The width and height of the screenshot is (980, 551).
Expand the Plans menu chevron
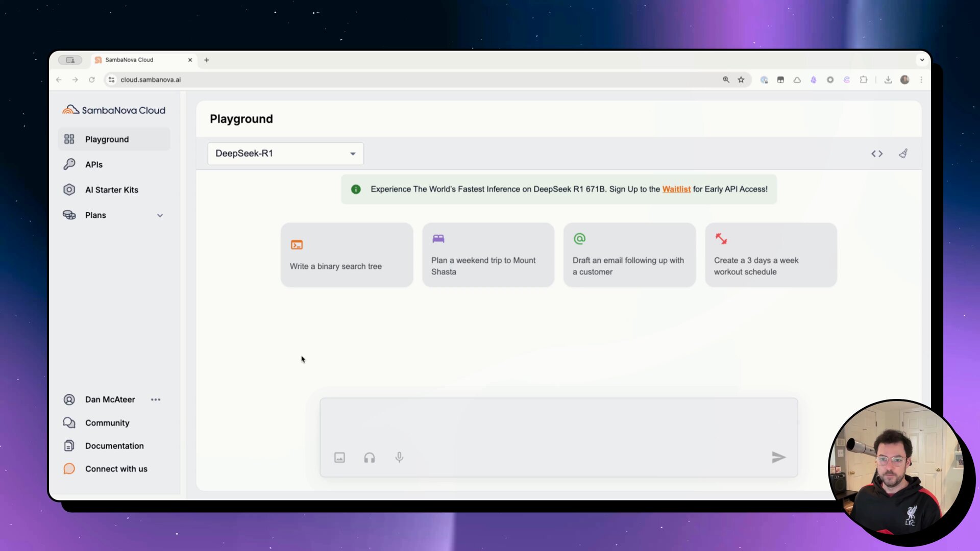click(x=160, y=215)
